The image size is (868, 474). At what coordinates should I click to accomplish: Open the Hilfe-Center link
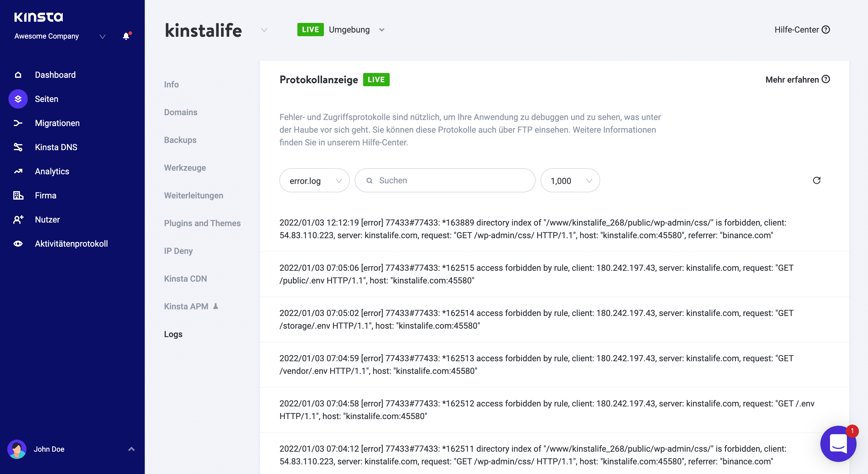[x=802, y=30]
